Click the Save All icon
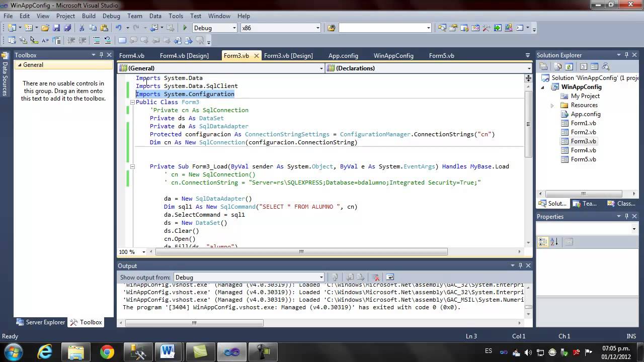644x362 pixels. point(67,28)
